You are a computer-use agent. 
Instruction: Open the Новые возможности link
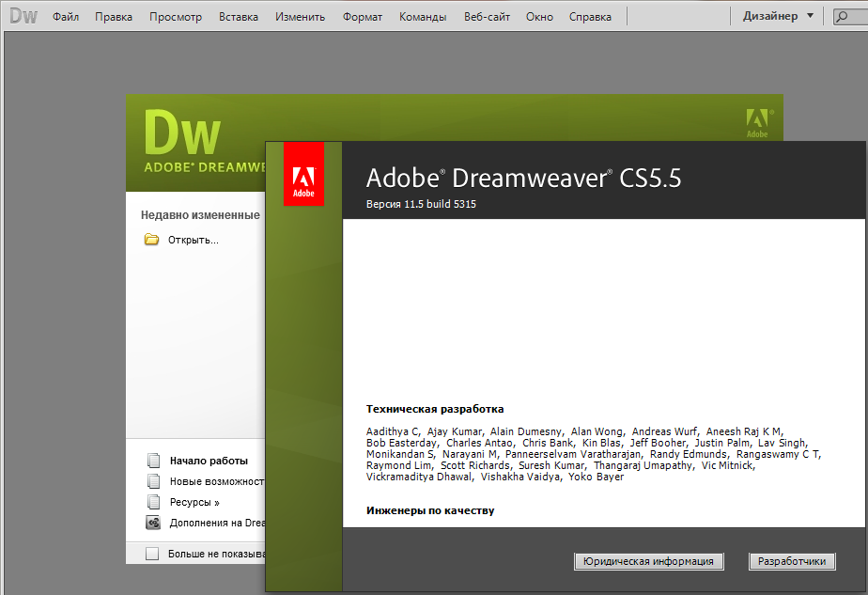pyautogui.click(x=217, y=481)
